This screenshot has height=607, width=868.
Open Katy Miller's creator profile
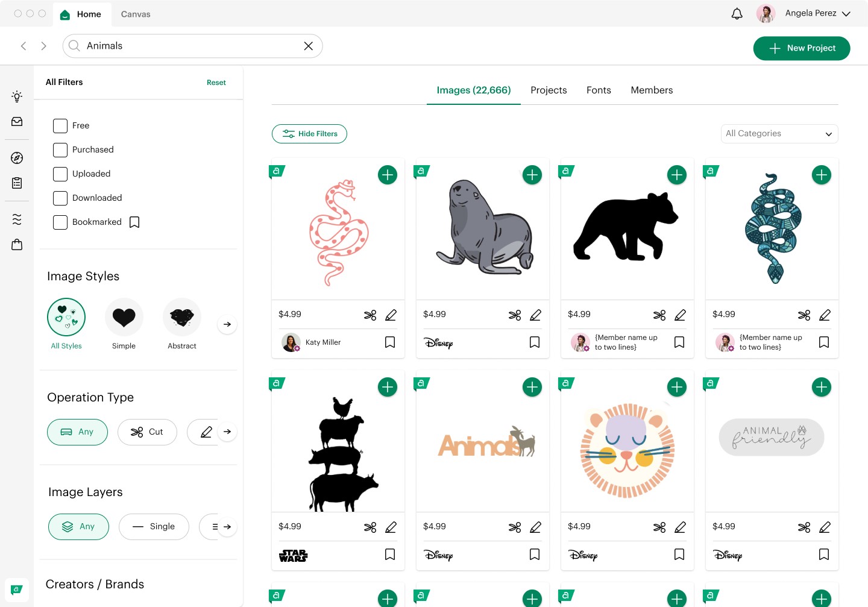click(311, 342)
